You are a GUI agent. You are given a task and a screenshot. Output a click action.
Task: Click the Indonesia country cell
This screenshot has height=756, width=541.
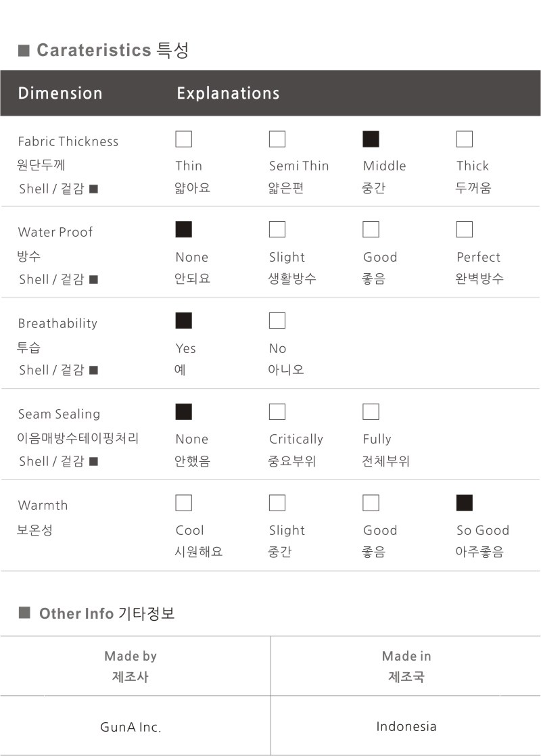(x=406, y=727)
